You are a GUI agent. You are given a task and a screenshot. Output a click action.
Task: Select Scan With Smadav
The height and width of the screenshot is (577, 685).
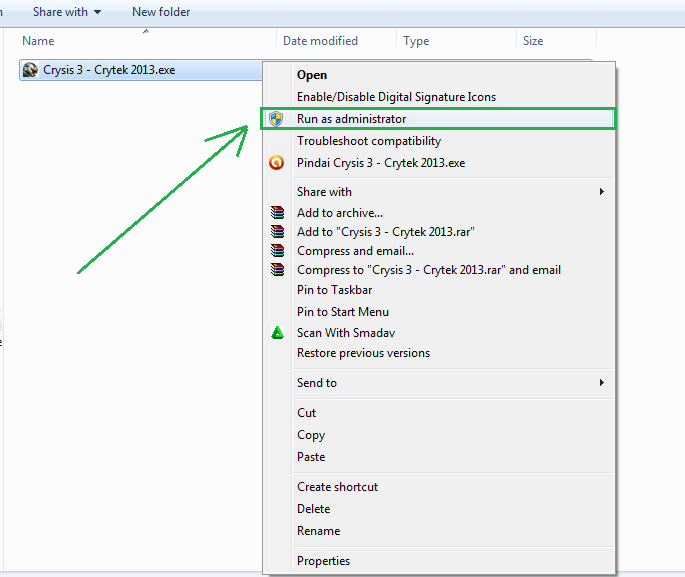tap(439, 333)
